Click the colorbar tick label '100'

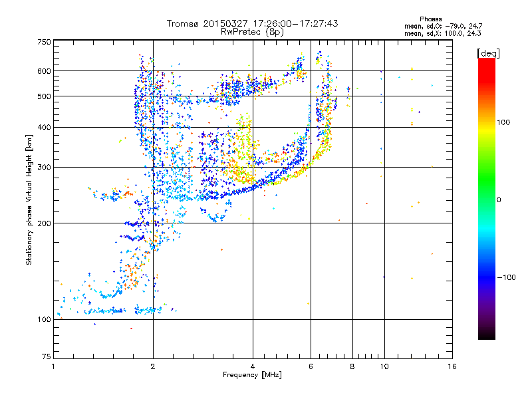point(503,122)
